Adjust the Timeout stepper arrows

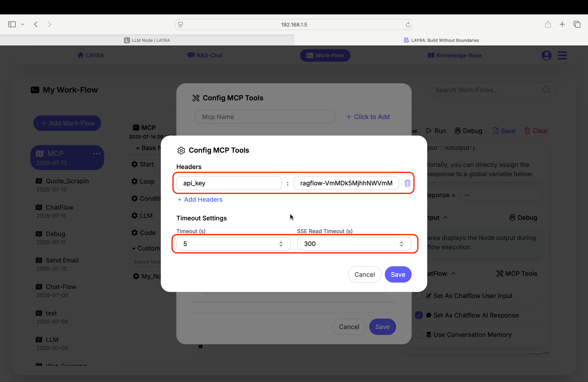(x=281, y=244)
